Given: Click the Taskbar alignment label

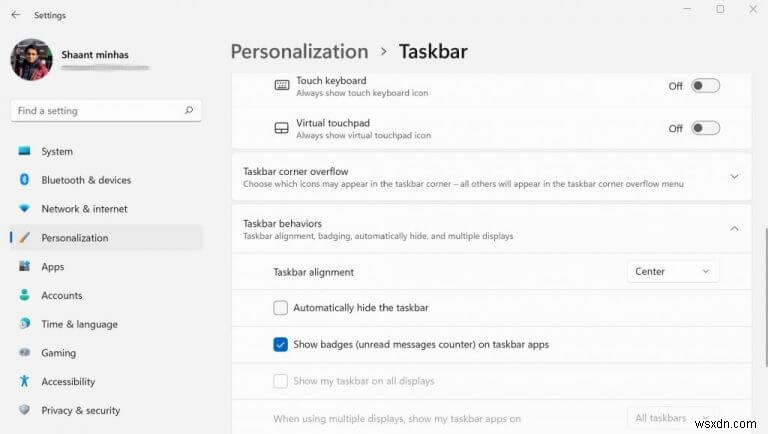Looking at the screenshot, I should [313, 272].
